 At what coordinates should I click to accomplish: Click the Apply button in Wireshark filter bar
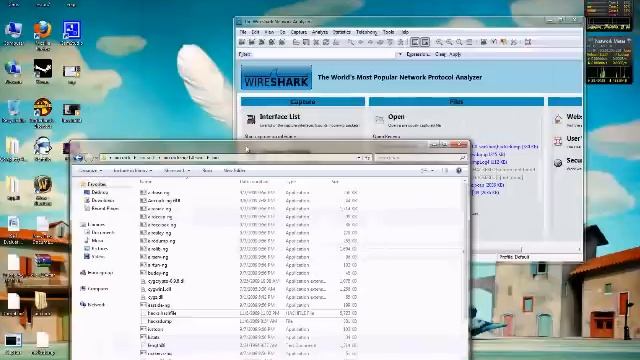(455, 54)
